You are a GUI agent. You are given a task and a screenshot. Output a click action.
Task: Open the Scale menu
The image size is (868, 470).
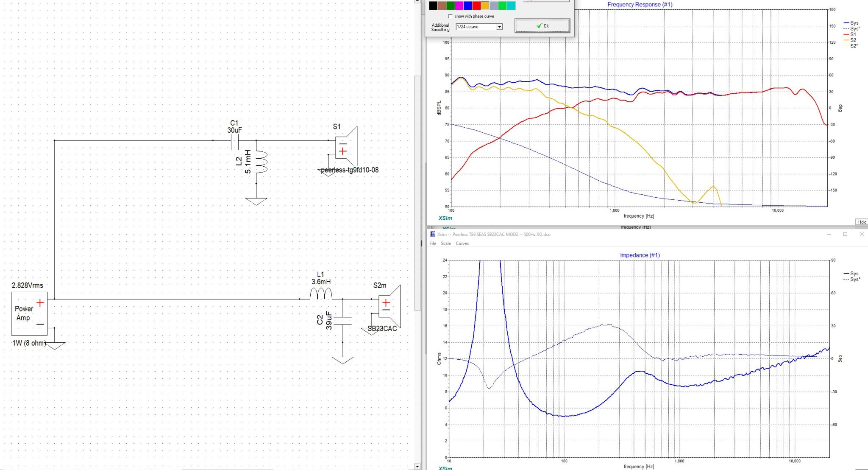pos(446,243)
